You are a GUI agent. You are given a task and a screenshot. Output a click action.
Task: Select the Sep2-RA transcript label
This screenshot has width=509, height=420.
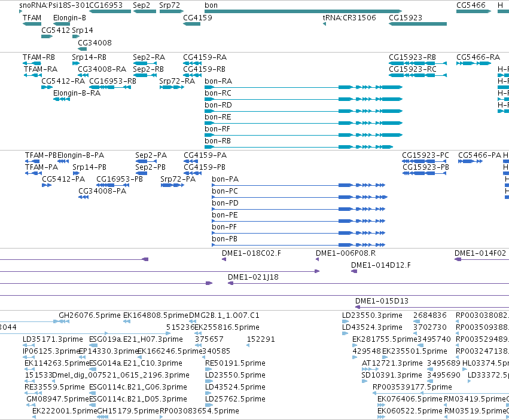click(x=149, y=57)
